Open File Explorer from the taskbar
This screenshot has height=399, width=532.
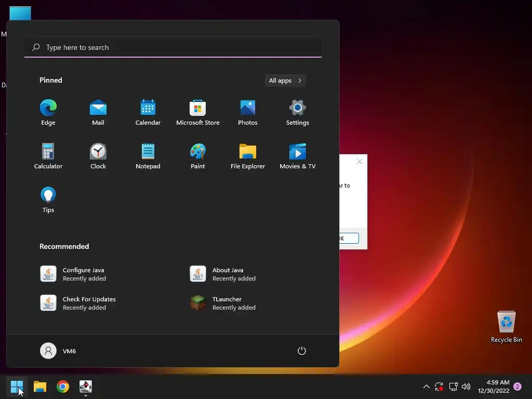pos(40,387)
